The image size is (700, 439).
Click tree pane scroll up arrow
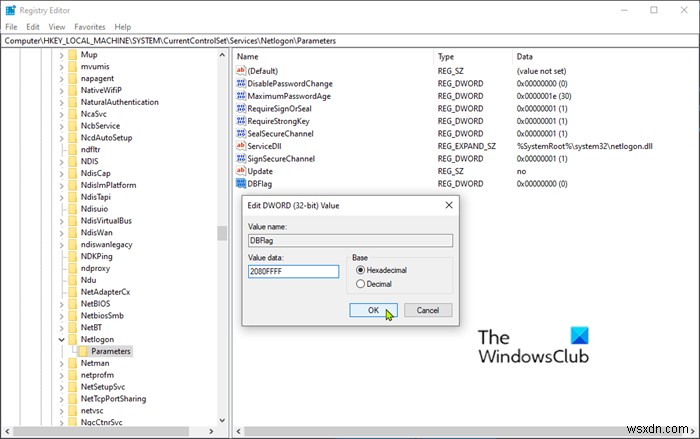click(x=222, y=55)
